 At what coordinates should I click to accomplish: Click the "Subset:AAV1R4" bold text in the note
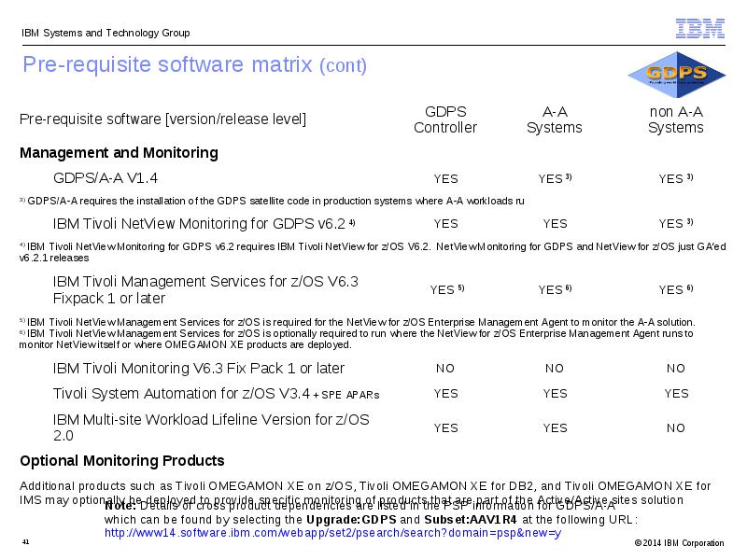pos(471,520)
